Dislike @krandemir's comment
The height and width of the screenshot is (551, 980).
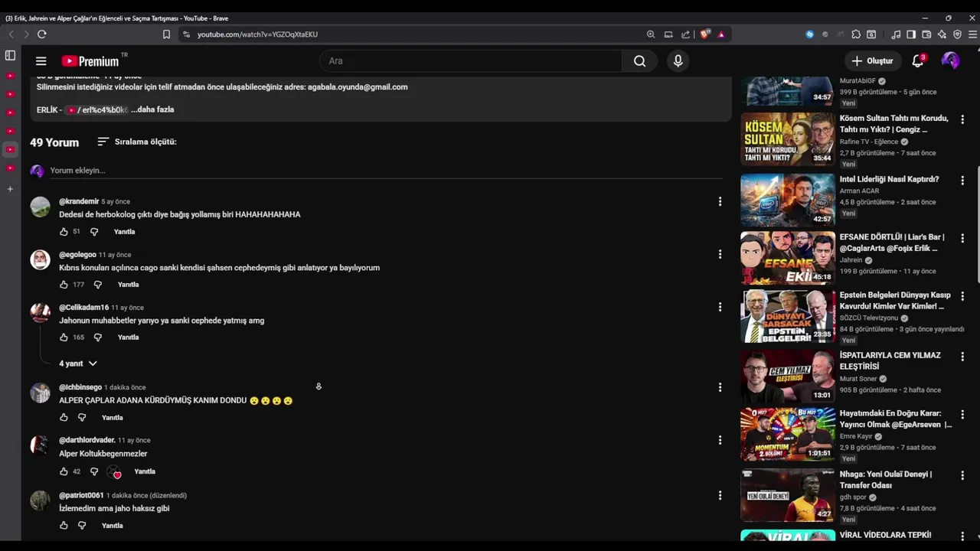tap(94, 232)
